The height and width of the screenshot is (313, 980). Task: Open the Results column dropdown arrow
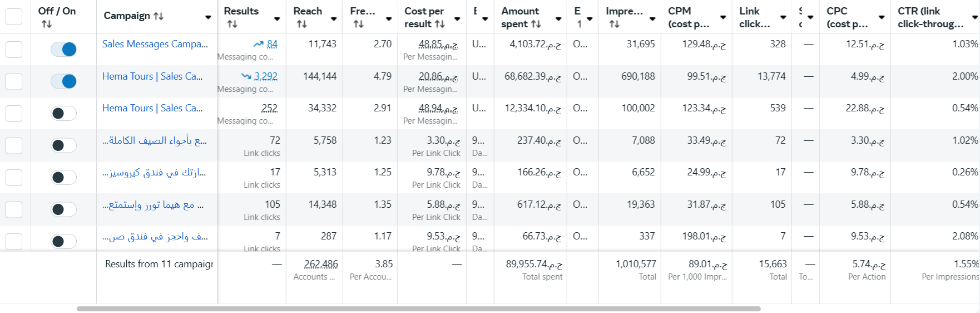[x=277, y=19]
